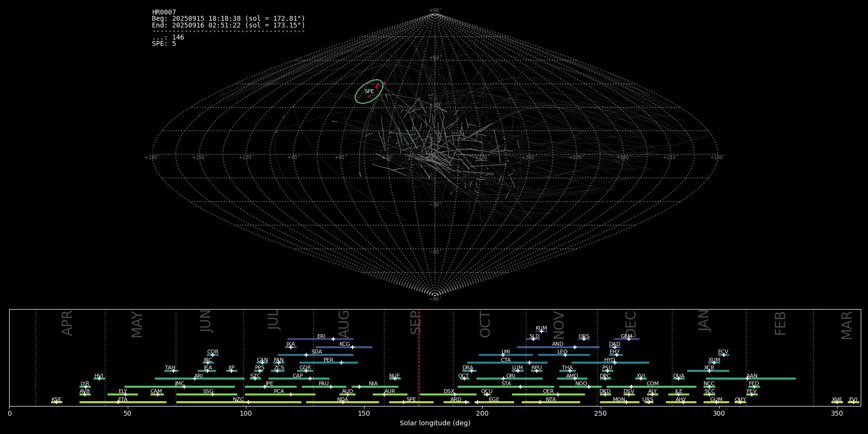The image size is (868, 434).
Task: Click the 'SPE: 5' count line
Action: [x=164, y=44]
